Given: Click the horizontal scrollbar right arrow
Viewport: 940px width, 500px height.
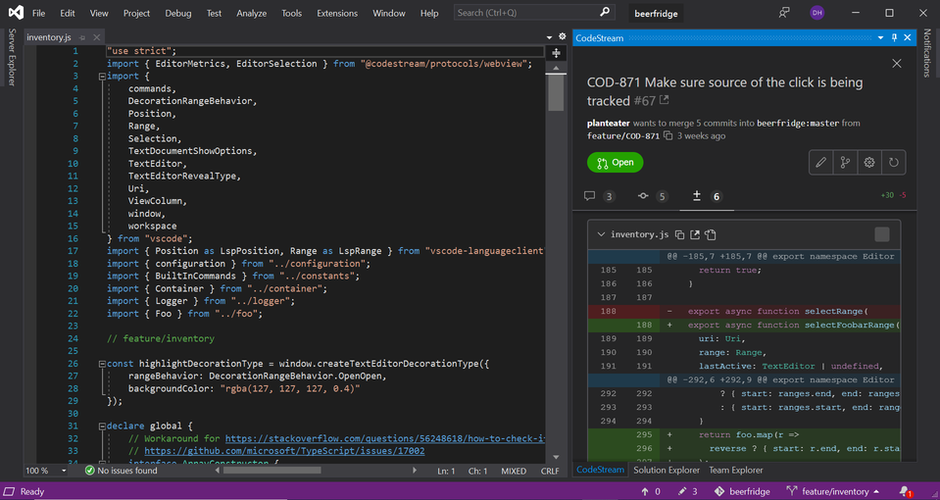Looking at the screenshot, I should (414, 471).
